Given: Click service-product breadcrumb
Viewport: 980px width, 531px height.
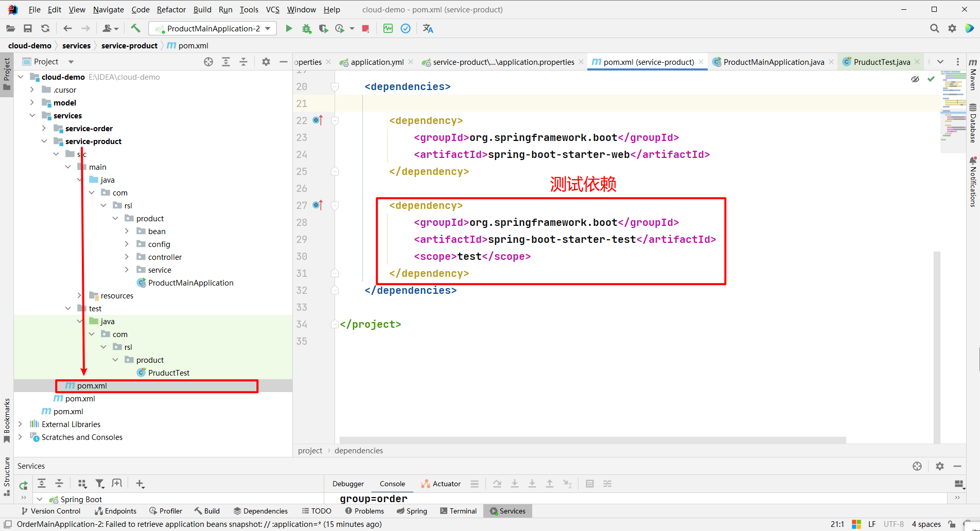Looking at the screenshot, I should 129,45.
